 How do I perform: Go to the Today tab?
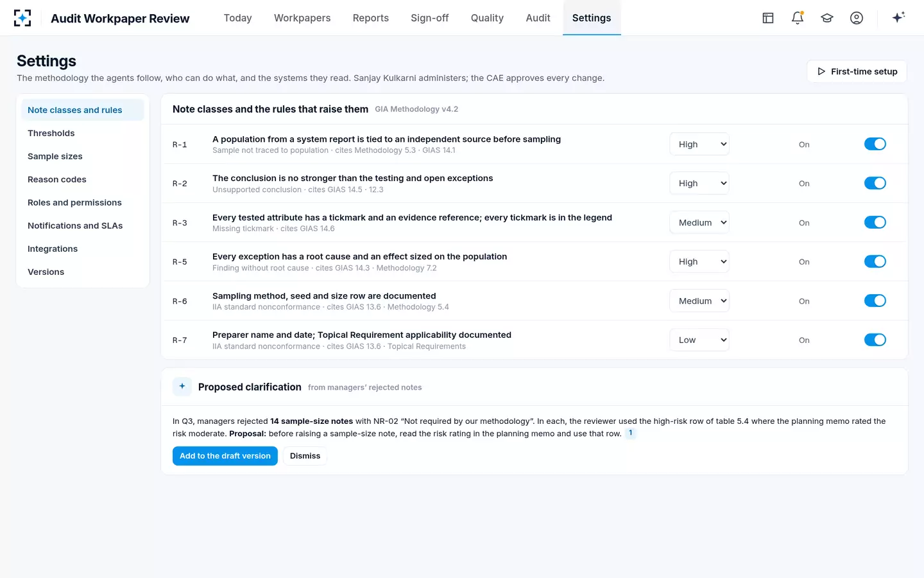[237, 18]
